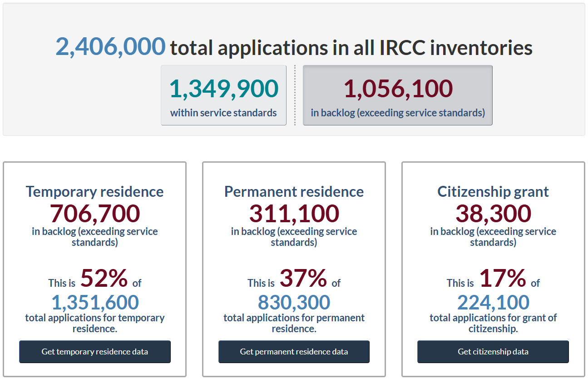Screen dimensions: 588x379
Task: Click the 37% percentage value
Action: pyautogui.click(x=303, y=279)
